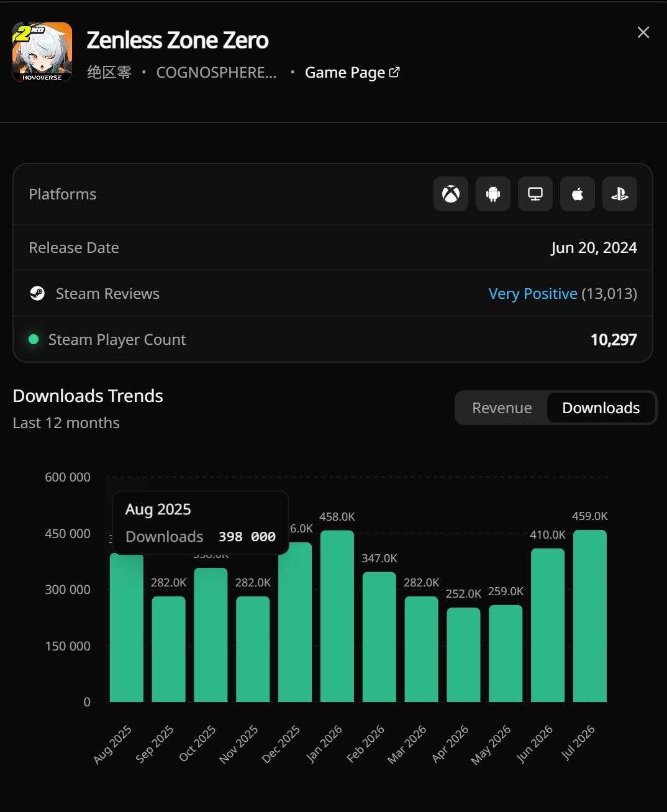Viewport: 667px width, 812px height.
Task: Click the 347.0K bar label
Action: [x=379, y=559]
